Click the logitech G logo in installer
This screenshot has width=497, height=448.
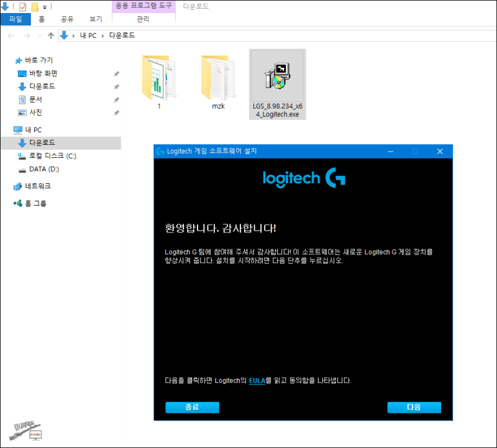click(x=304, y=178)
